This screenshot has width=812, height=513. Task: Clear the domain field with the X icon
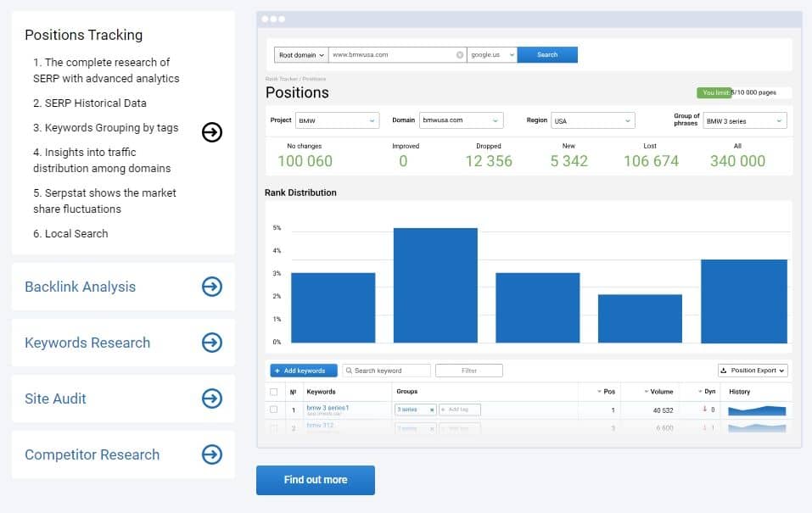point(460,55)
